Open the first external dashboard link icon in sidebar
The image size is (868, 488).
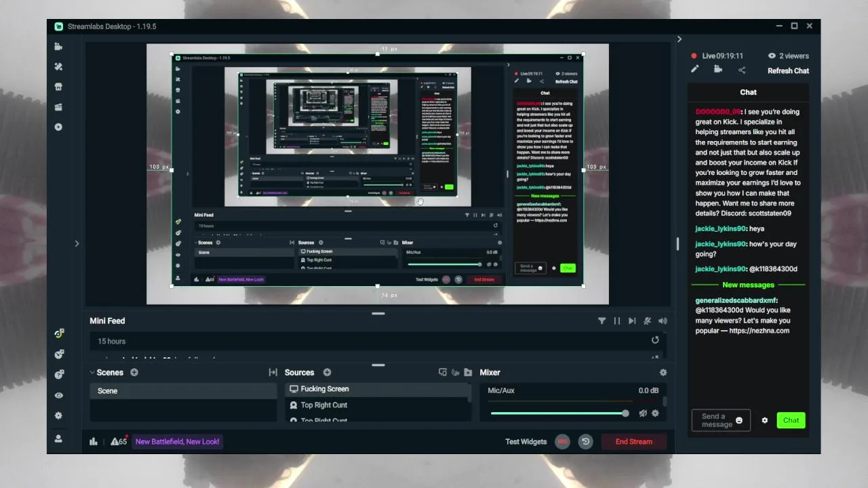(x=59, y=333)
